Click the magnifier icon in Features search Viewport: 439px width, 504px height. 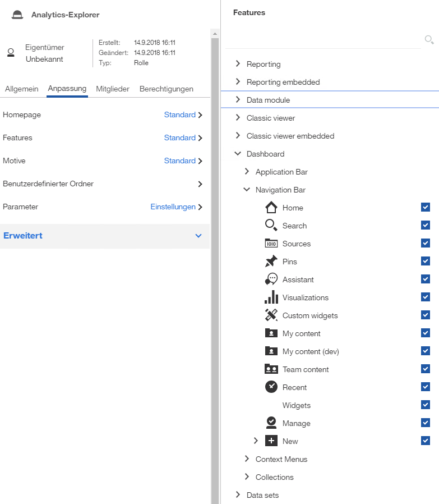(429, 39)
